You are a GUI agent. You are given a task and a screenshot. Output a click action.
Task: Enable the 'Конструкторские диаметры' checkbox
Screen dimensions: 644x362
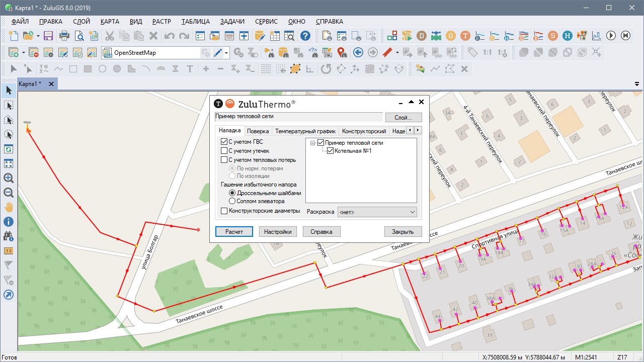click(224, 211)
